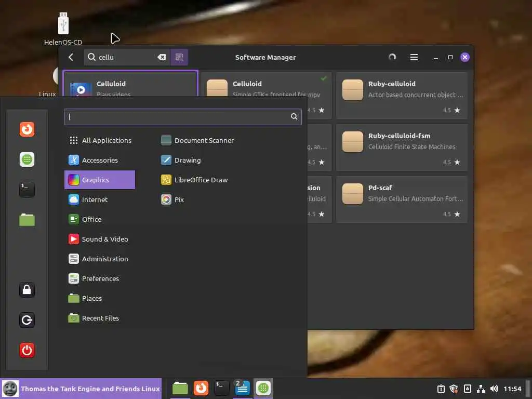Open the Software Manager hamburger menu
Screen dimensions: 532x399
coord(414,57)
